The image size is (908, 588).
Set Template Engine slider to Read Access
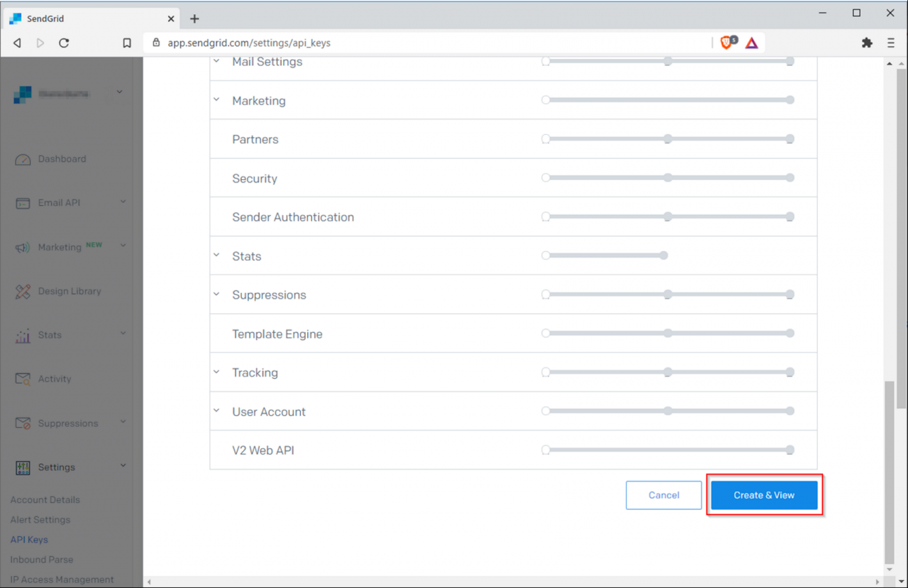[668, 333]
